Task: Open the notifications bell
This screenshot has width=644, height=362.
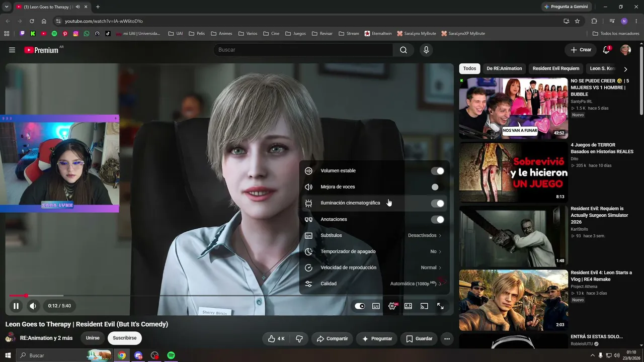Action: (606, 50)
